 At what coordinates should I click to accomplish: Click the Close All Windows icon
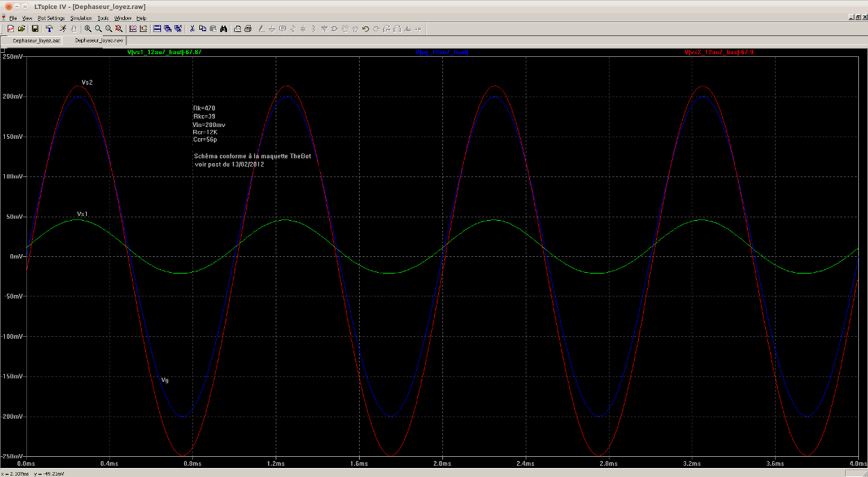(x=178, y=28)
